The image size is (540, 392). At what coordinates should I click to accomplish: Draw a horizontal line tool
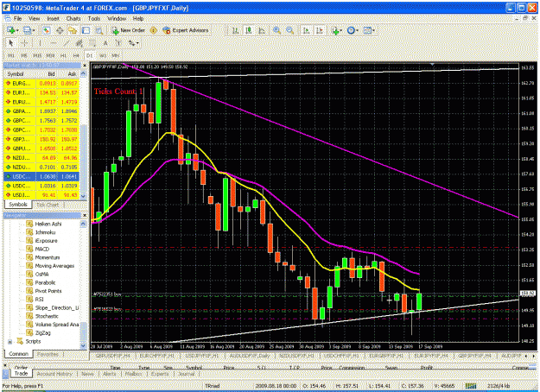coord(53,43)
